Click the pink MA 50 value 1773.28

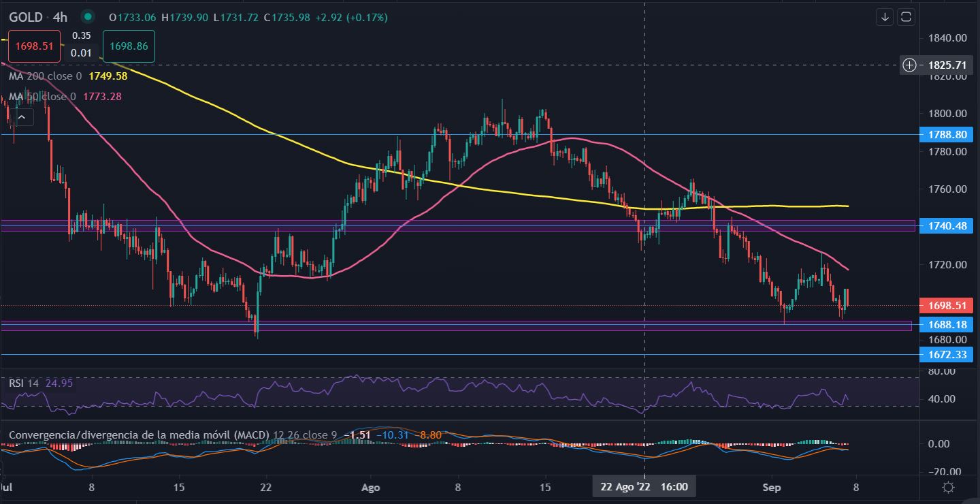point(102,97)
